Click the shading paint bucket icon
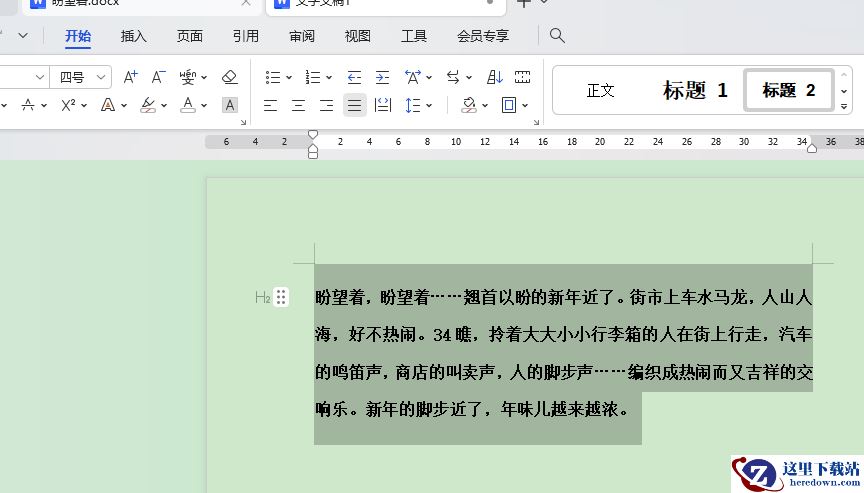 469,105
